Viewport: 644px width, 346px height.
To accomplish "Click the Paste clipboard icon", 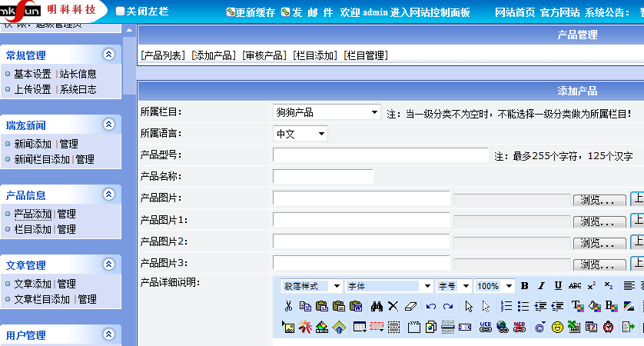I will click(322, 306).
